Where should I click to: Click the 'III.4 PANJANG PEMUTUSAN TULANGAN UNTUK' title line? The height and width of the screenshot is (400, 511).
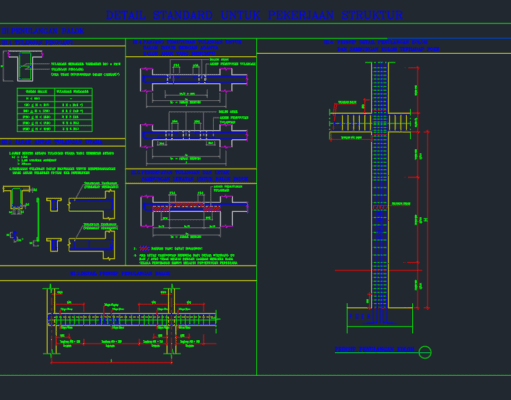pyautogui.click(x=187, y=42)
